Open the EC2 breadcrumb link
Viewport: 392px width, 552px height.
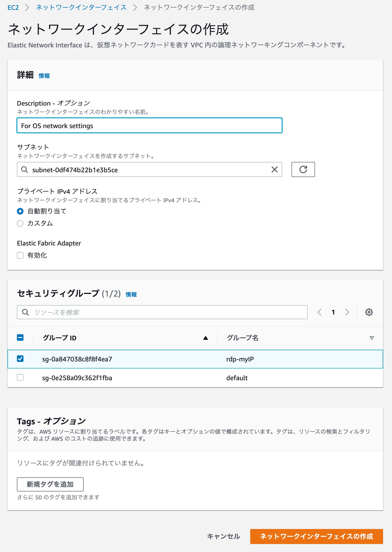pyautogui.click(x=13, y=8)
